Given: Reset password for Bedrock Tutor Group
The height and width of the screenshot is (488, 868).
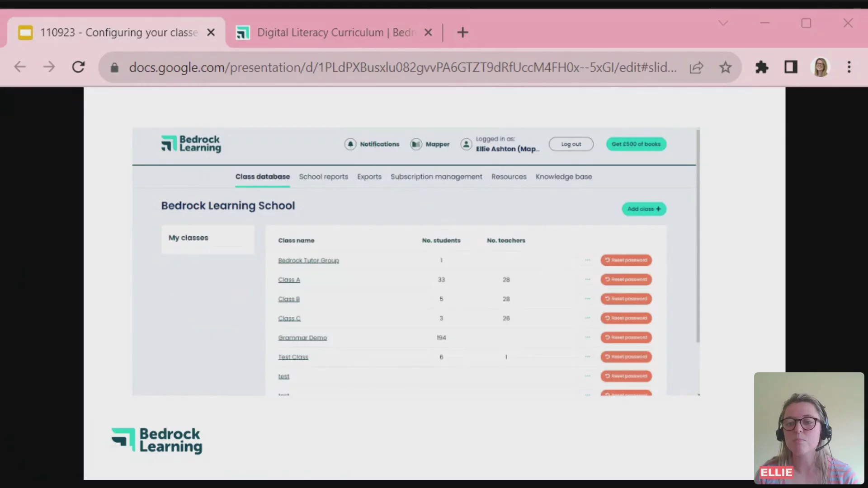Looking at the screenshot, I should click(x=626, y=260).
